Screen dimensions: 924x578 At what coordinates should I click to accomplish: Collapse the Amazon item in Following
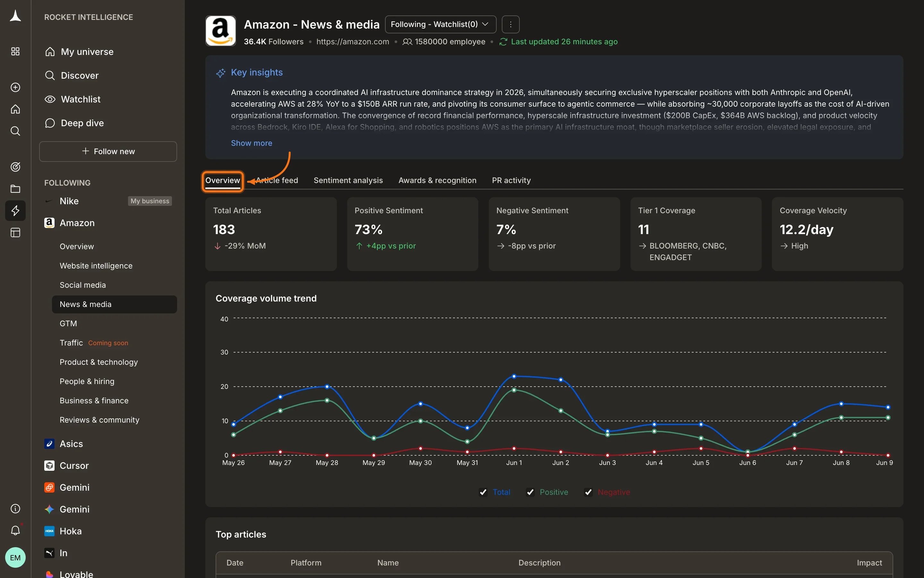77,223
